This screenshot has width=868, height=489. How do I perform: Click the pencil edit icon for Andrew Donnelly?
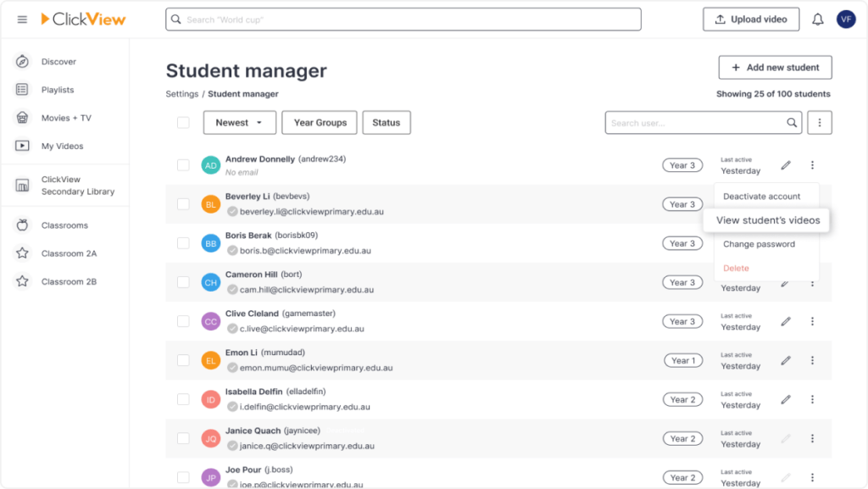tap(786, 165)
